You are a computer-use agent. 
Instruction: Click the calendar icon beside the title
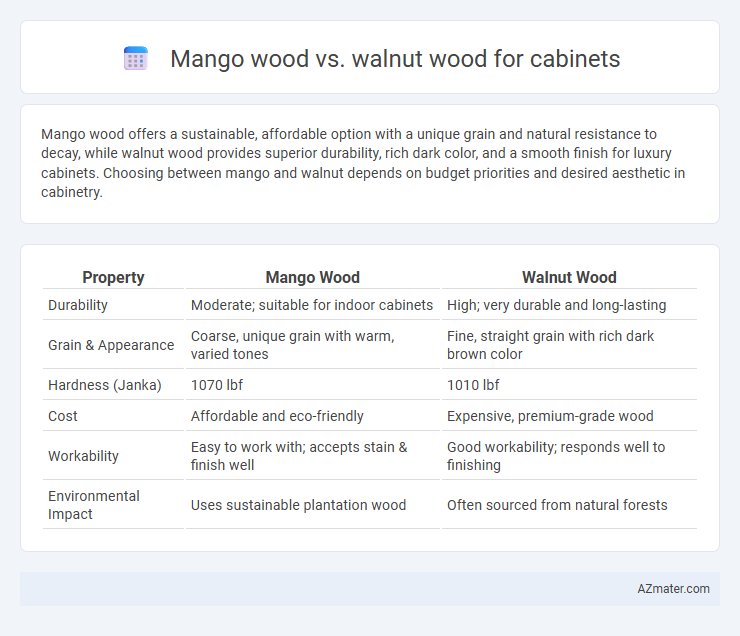[x=135, y=59]
